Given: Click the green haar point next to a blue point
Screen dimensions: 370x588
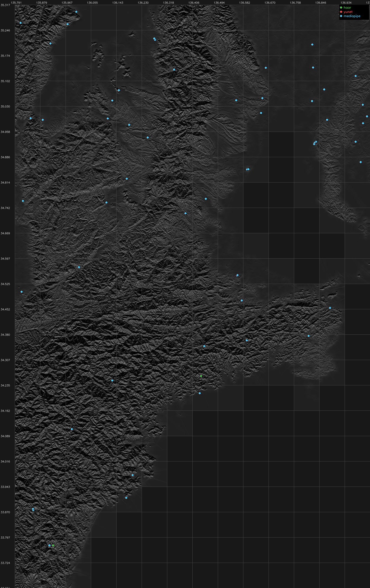Looking at the screenshot, I should [x=53, y=545].
